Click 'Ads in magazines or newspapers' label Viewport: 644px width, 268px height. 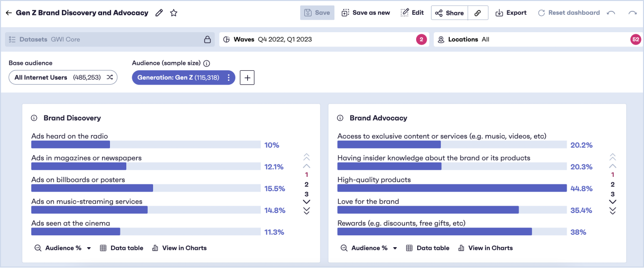(86, 158)
